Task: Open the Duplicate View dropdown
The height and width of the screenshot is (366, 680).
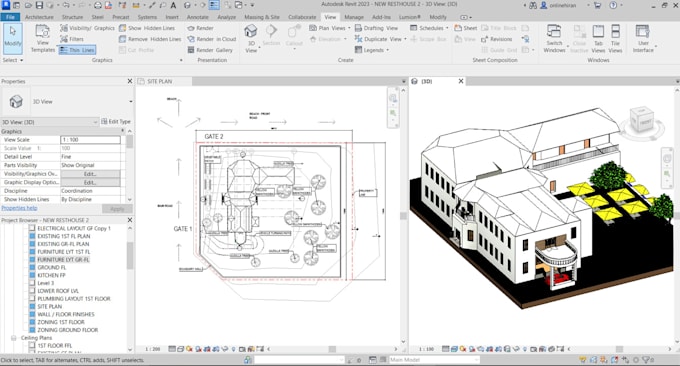Action: 380,39
